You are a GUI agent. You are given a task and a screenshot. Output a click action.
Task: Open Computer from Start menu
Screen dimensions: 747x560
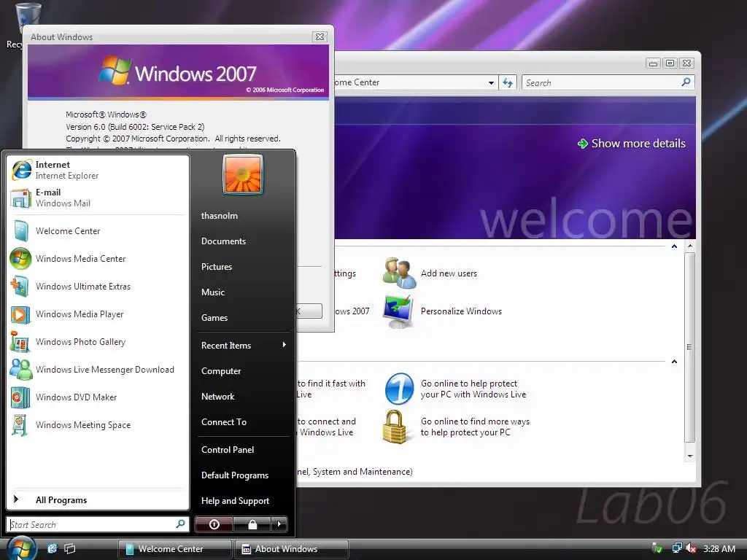click(221, 371)
